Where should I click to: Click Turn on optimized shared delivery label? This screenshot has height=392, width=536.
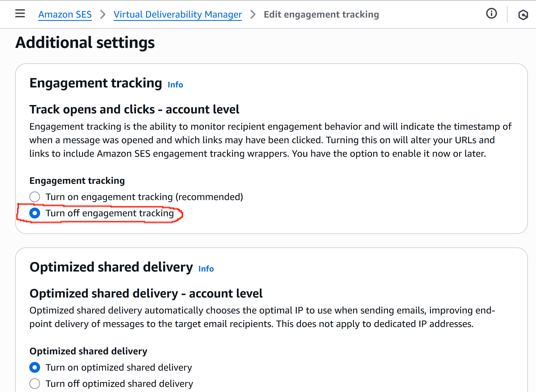(x=119, y=367)
